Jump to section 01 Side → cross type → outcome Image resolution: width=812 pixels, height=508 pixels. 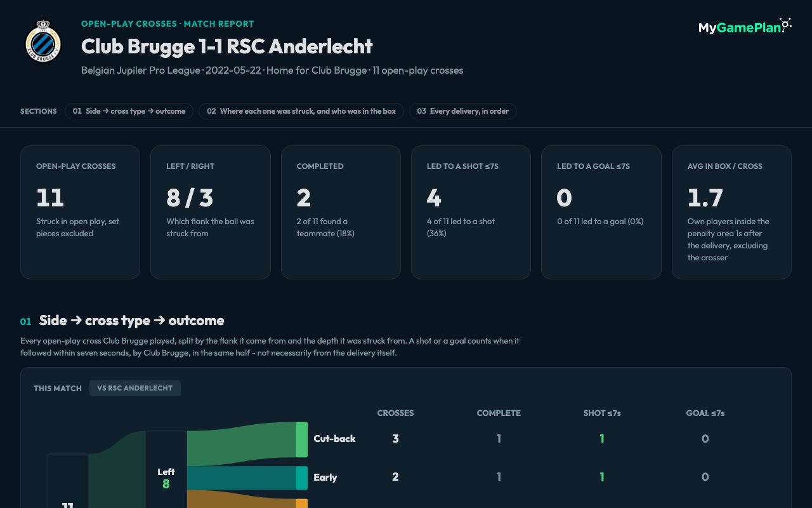click(x=129, y=111)
